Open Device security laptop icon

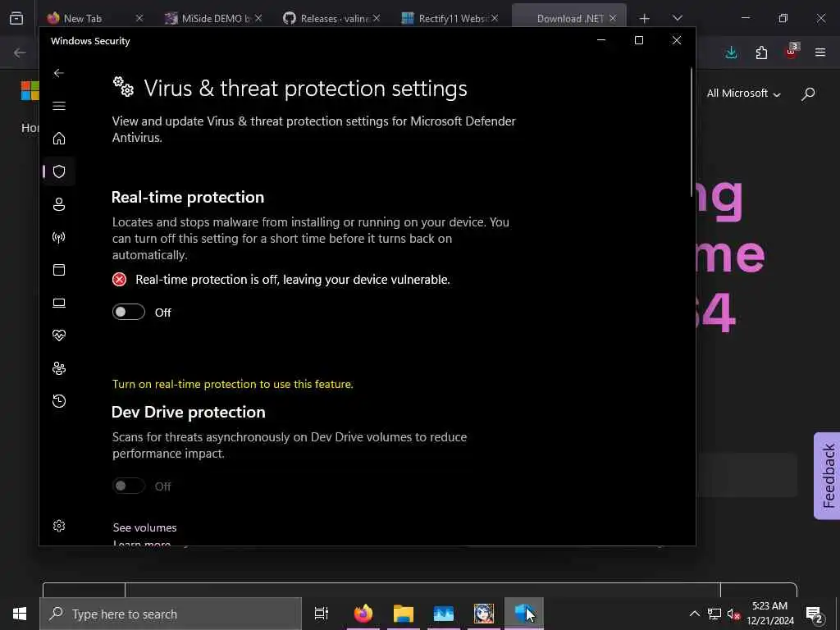59,304
